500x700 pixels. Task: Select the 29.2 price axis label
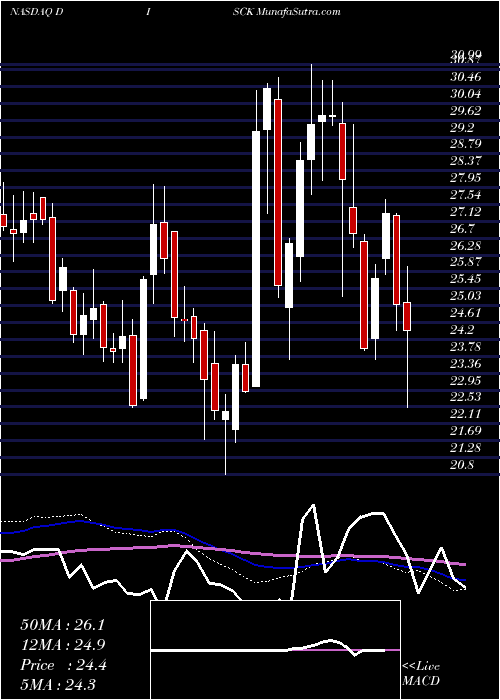462,128
